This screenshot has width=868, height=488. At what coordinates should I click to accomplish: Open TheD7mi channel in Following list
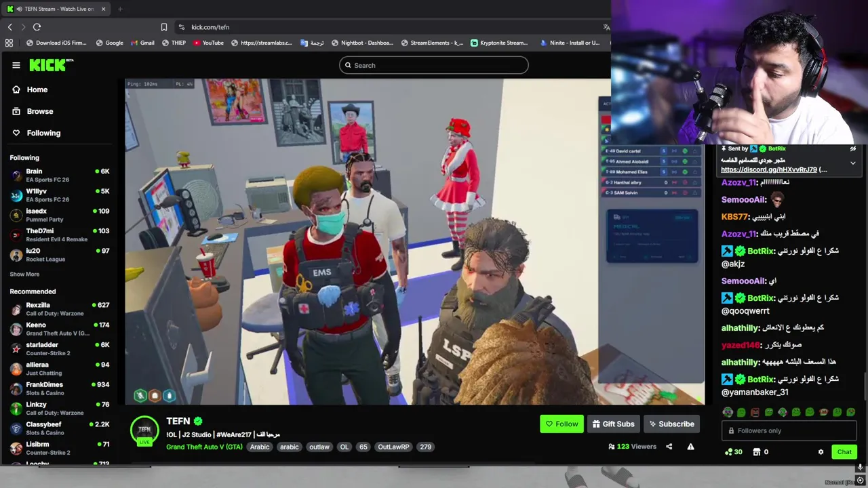pyautogui.click(x=59, y=235)
